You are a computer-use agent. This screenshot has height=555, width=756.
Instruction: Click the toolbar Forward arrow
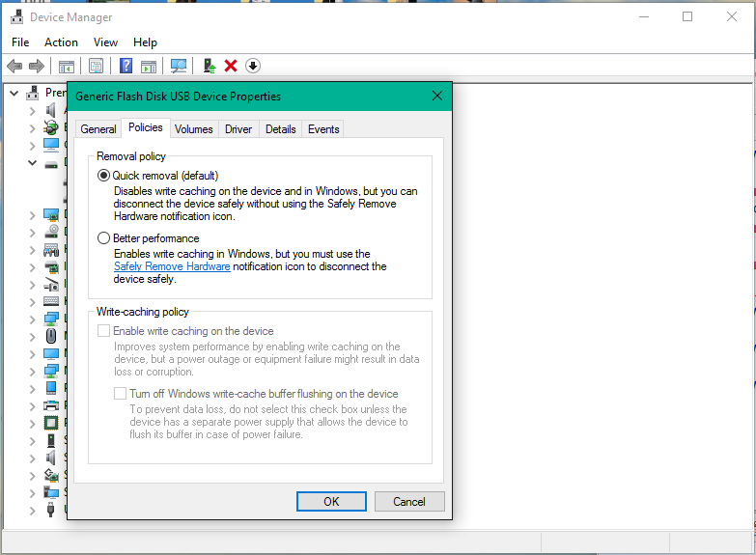pyautogui.click(x=37, y=66)
